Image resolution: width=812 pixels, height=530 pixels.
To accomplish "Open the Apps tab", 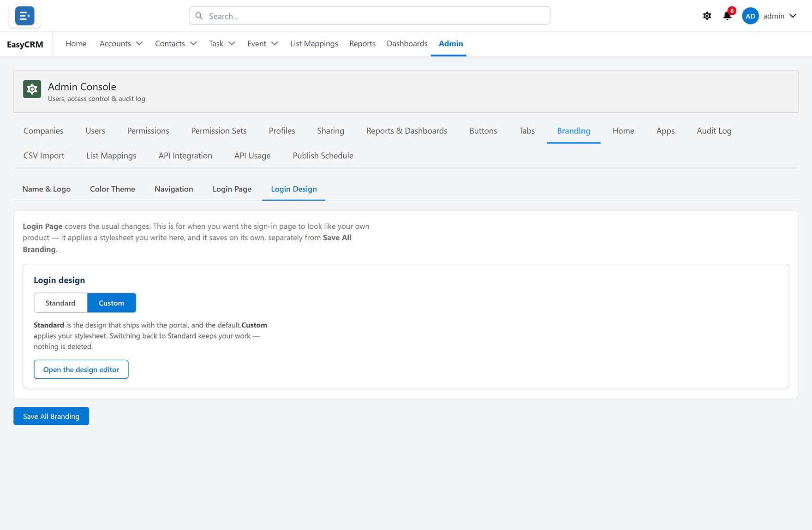I will [665, 131].
